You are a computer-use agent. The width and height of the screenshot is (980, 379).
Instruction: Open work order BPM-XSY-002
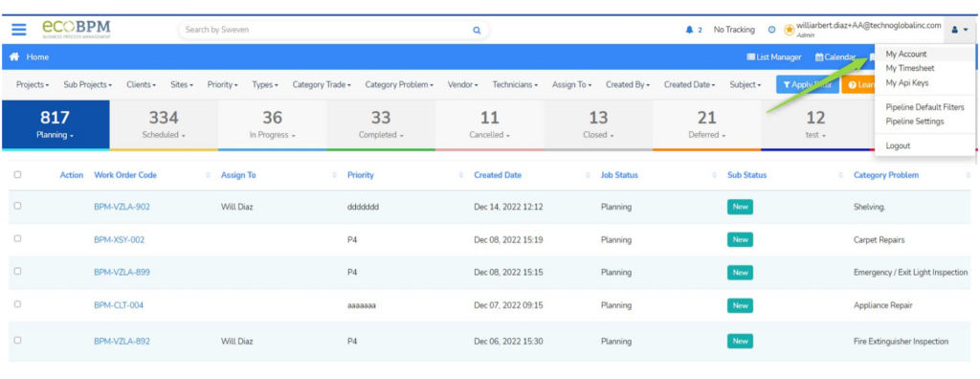[x=120, y=239]
